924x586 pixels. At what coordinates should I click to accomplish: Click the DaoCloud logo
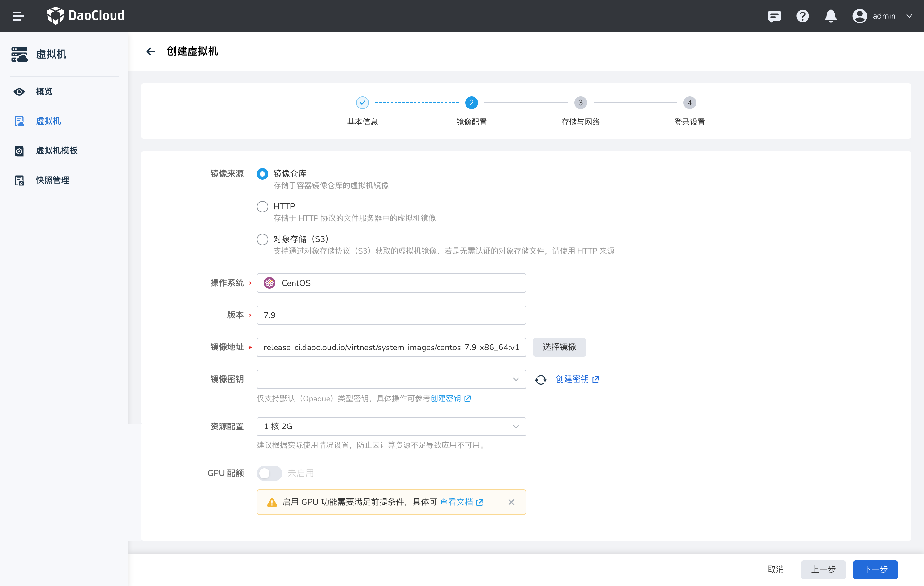[x=85, y=16]
